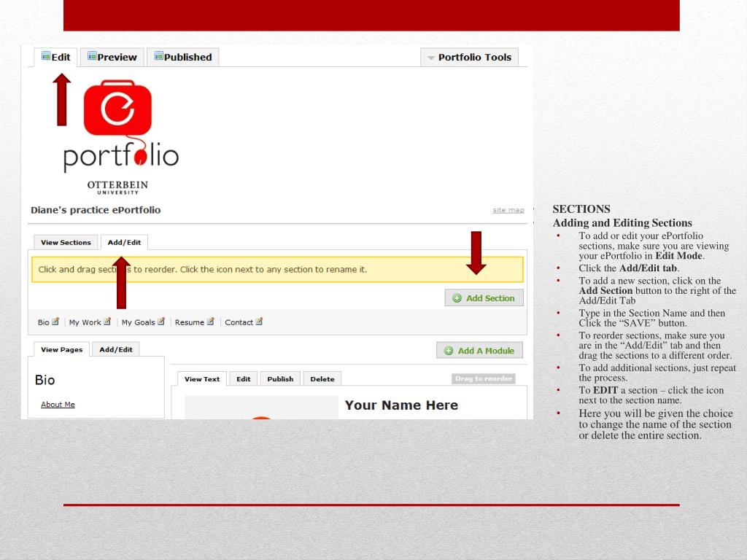Switch to the Published tab
The width and height of the screenshot is (747, 560).
182,57
